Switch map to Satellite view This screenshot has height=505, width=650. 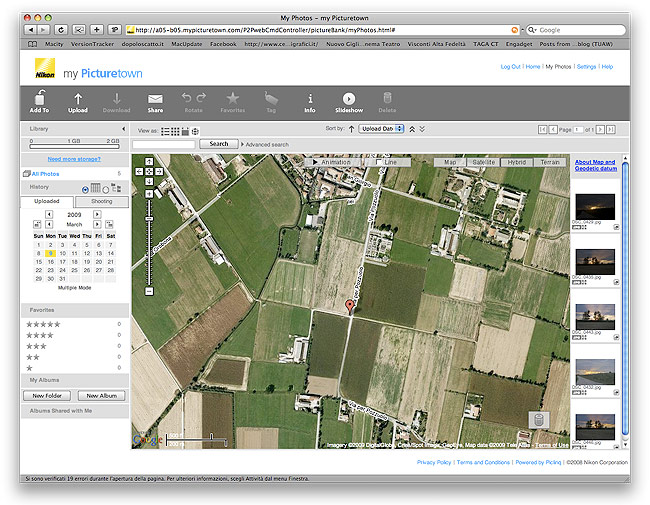point(484,162)
